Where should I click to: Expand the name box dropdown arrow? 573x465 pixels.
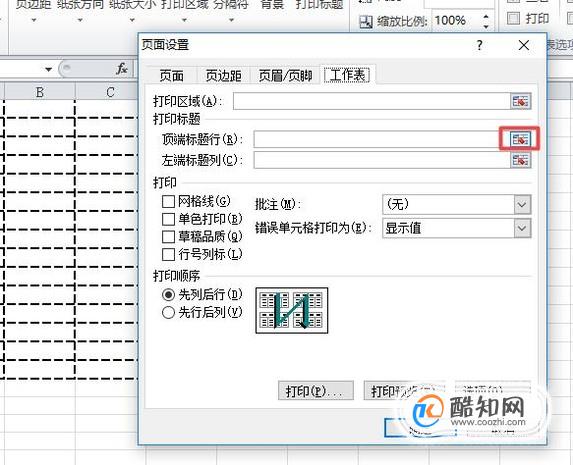click(x=48, y=69)
